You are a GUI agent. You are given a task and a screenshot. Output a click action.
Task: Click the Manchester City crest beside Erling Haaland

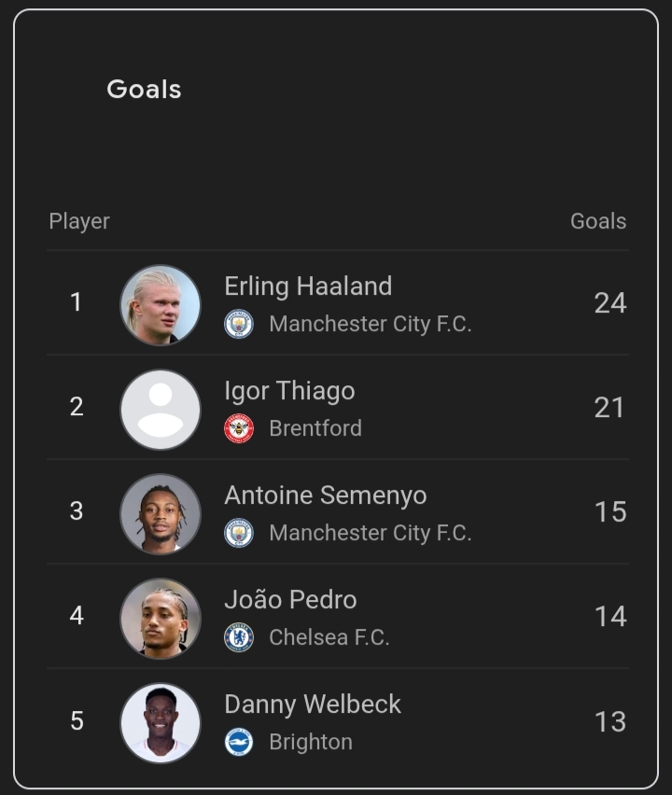click(239, 324)
